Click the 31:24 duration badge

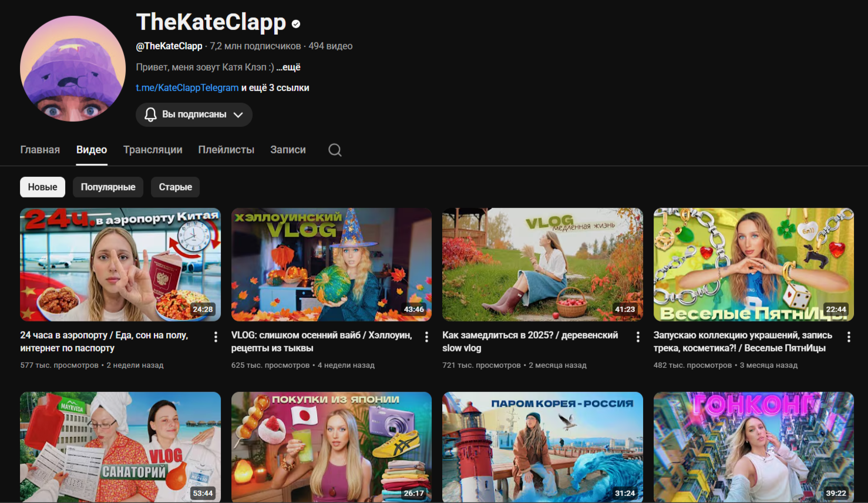[625, 493]
